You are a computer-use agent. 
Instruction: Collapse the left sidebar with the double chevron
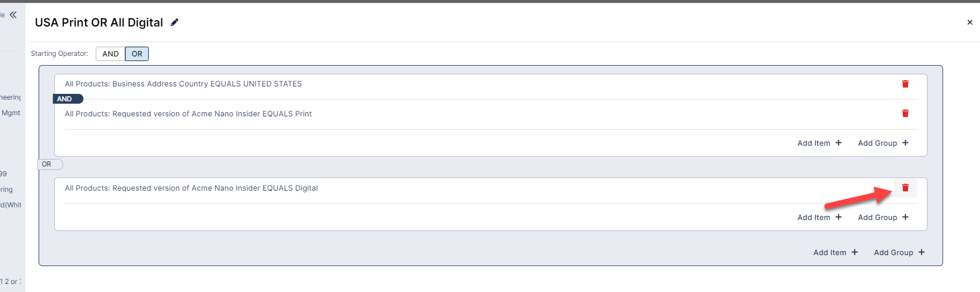click(x=13, y=15)
